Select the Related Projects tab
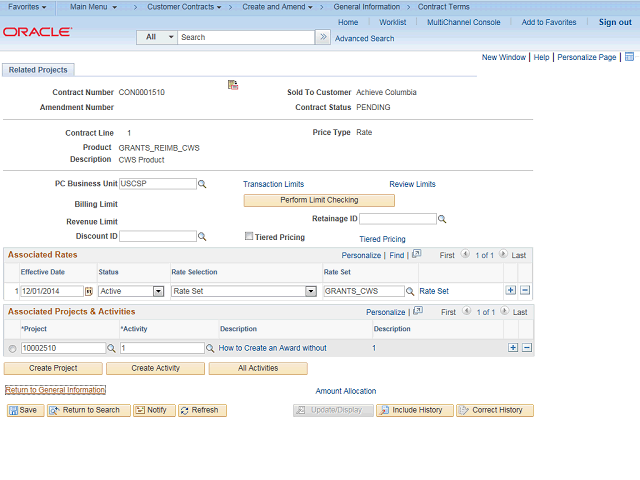The width and height of the screenshot is (640, 480). [x=38, y=70]
